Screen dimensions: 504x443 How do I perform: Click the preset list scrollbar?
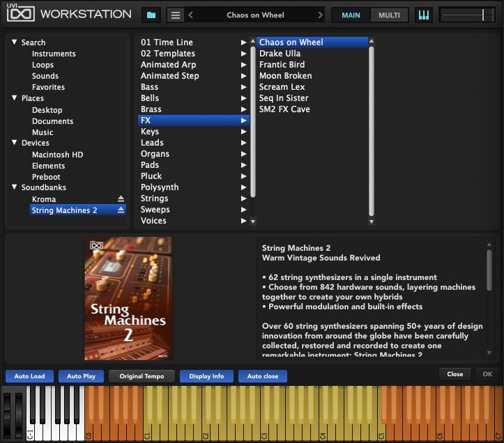(x=372, y=132)
